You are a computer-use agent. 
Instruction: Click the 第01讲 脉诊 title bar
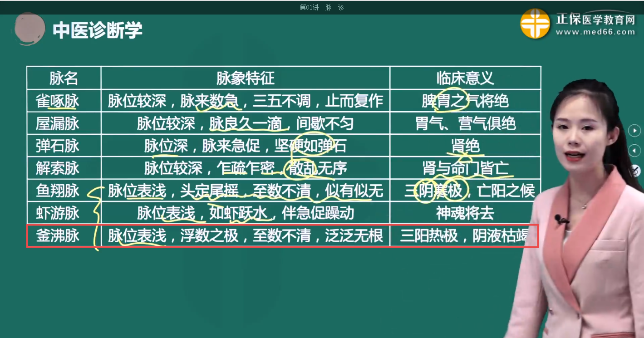point(322,7)
